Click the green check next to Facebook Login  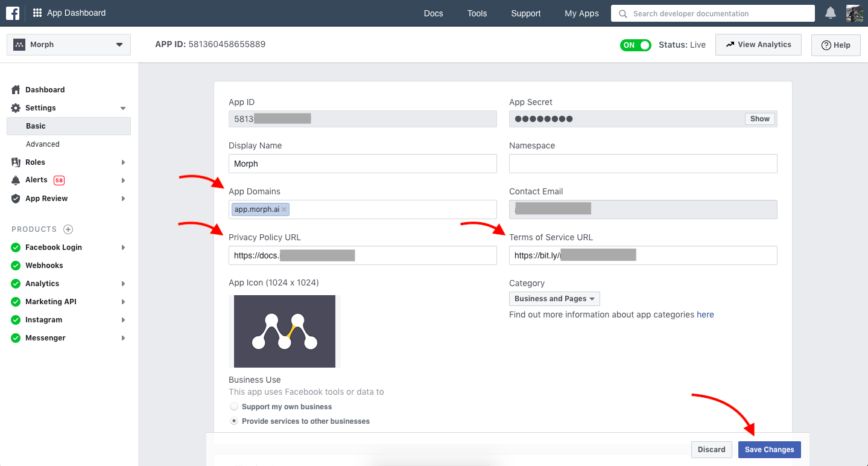16,247
